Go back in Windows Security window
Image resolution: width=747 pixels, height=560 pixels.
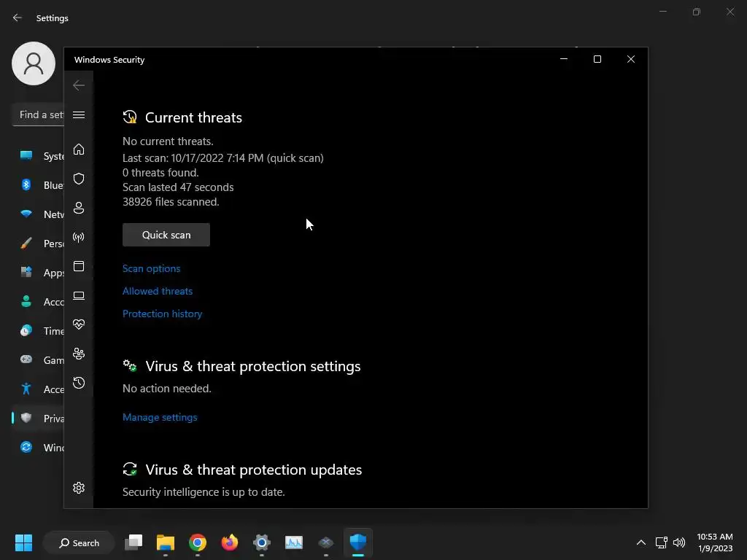(x=79, y=85)
